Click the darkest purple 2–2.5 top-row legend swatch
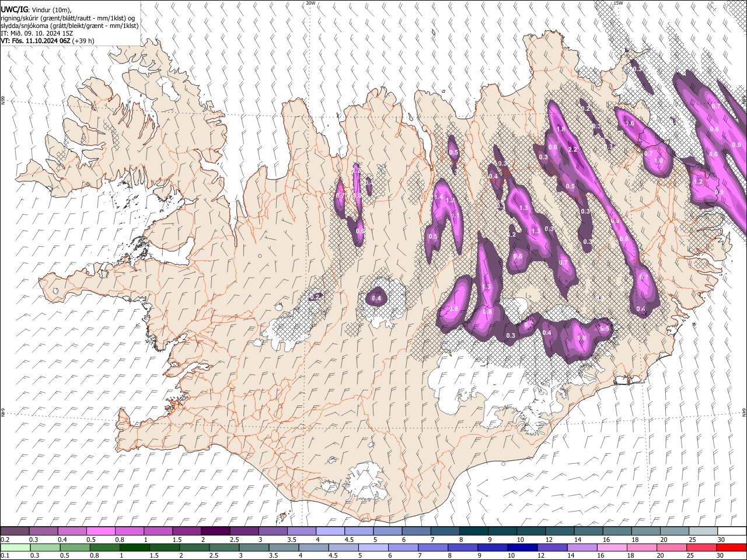 coord(215,531)
